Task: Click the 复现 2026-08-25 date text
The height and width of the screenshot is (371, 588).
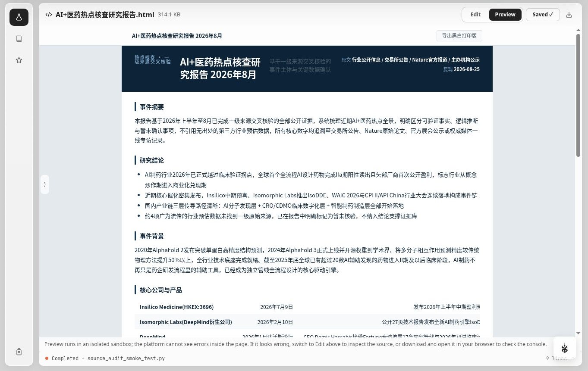Action: (x=461, y=69)
